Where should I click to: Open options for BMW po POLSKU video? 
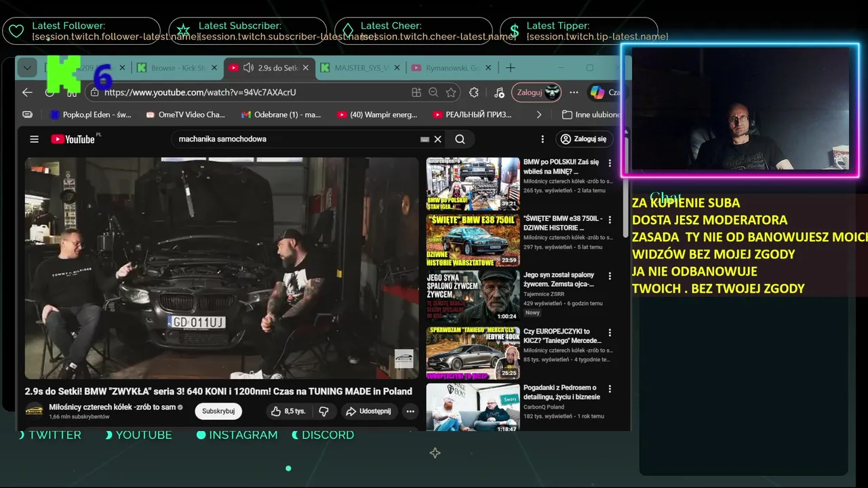[x=610, y=163]
